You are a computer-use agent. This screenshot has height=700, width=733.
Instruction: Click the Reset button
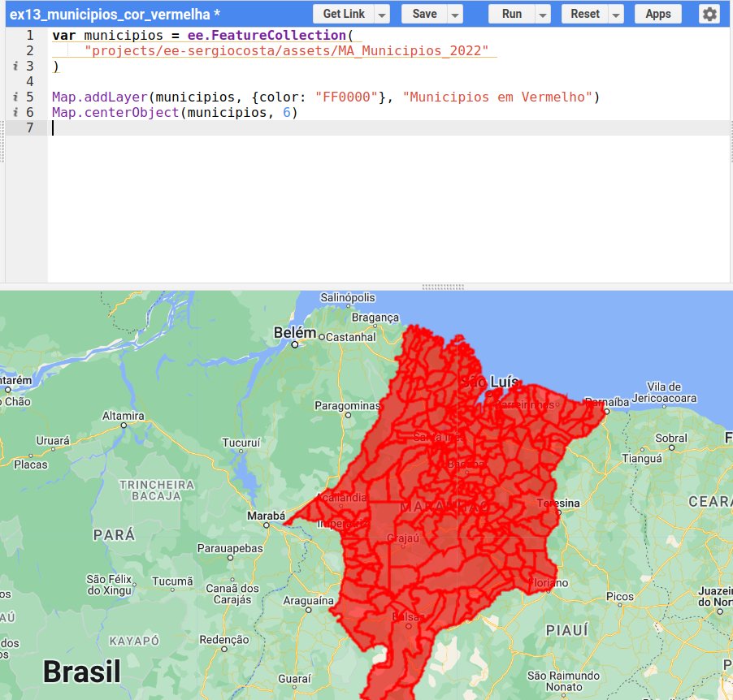coord(585,14)
